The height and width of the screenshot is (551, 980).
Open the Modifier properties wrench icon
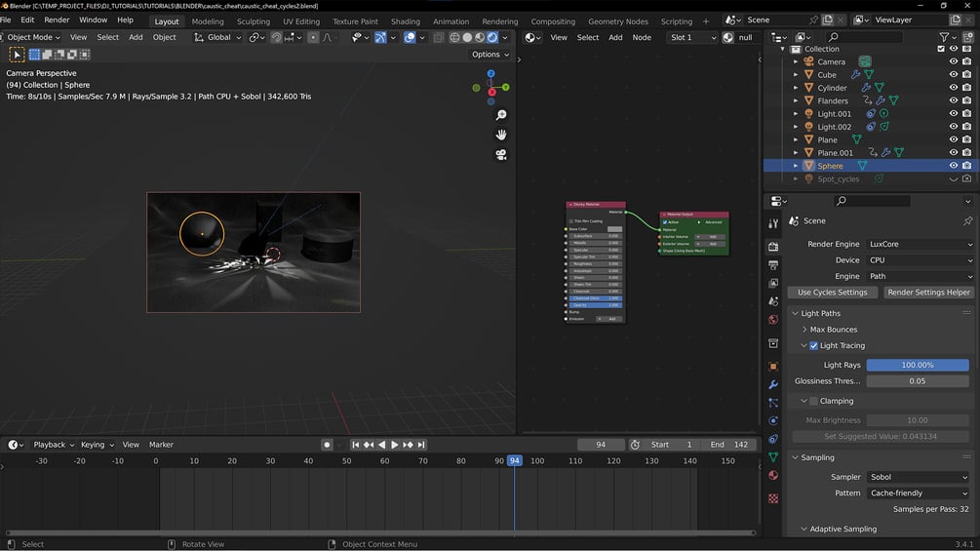(773, 384)
